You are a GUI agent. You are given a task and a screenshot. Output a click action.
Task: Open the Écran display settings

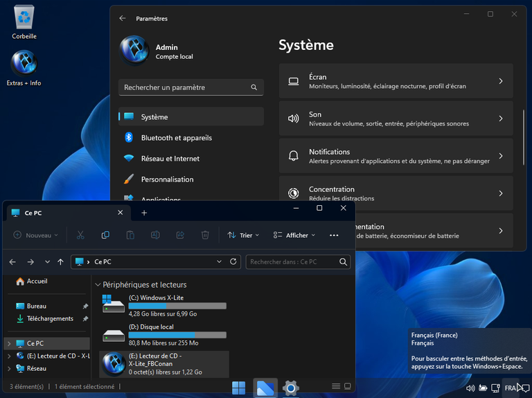(x=396, y=81)
